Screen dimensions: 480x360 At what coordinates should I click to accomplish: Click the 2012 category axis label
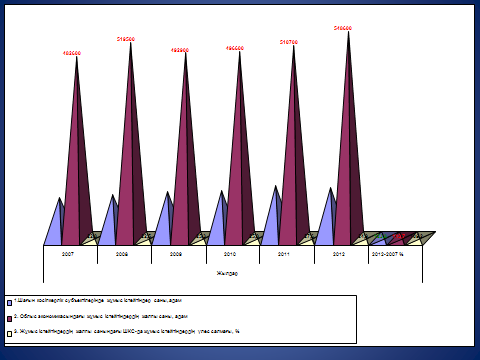[339, 254]
